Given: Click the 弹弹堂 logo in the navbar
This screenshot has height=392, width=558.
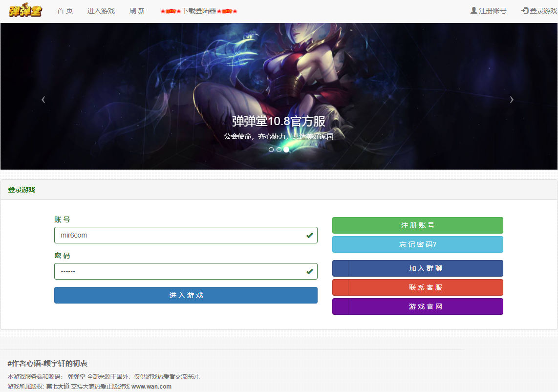Looking at the screenshot, I should [25, 10].
